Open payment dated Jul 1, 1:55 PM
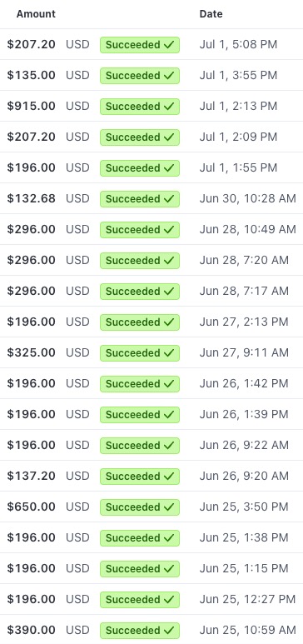The height and width of the screenshot is (644, 303). pyautogui.click(x=238, y=167)
